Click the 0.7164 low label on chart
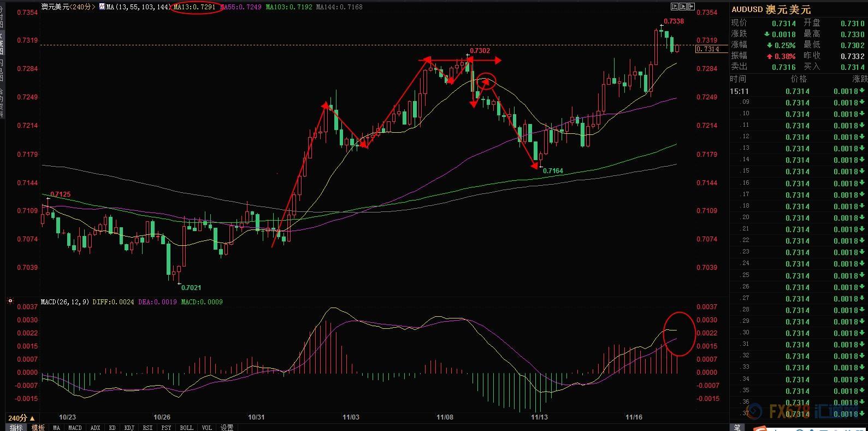The image size is (868, 431). pos(553,171)
